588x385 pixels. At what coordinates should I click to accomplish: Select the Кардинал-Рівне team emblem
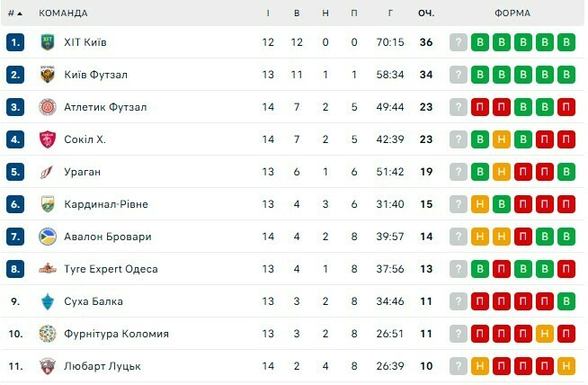pos(48,204)
